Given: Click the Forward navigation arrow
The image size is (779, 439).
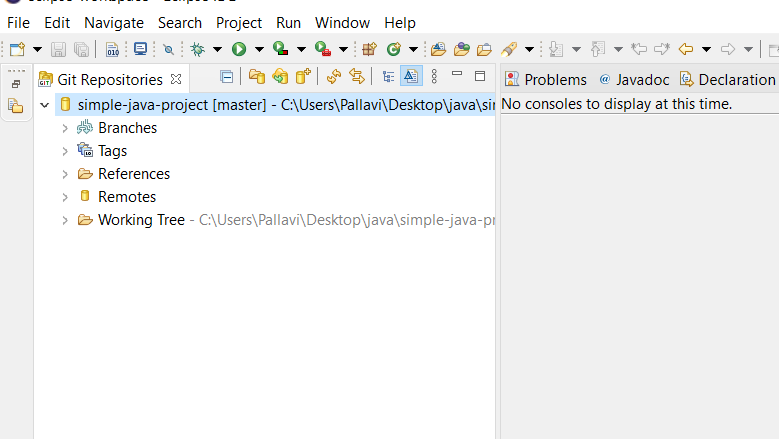Looking at the screenshot, I should pos(728,49).
